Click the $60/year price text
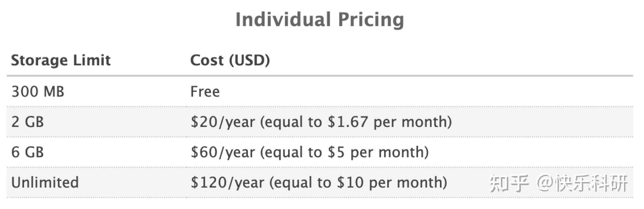This screenshot has height=209, width=644. pos(223,152)
